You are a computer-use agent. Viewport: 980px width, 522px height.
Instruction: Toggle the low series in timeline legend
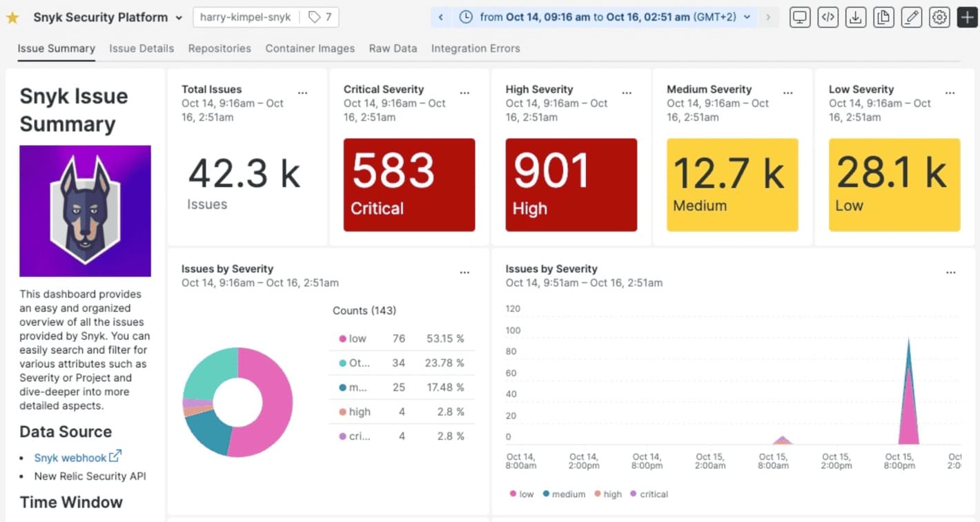pyautogui.click(x=522, y=494)
